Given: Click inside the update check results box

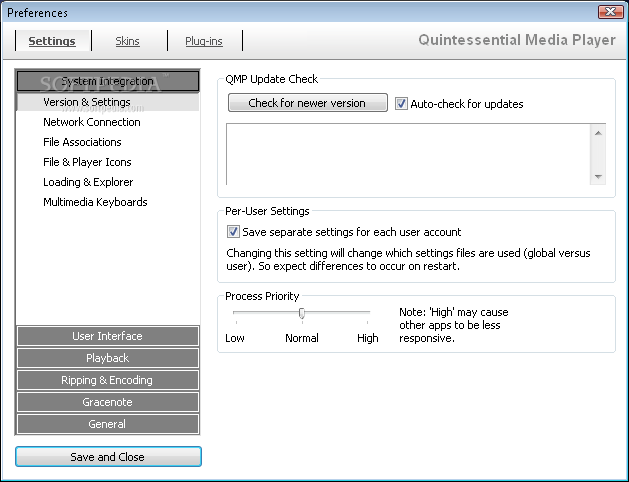Looking at the screenshot, I should tap(408, 154).
